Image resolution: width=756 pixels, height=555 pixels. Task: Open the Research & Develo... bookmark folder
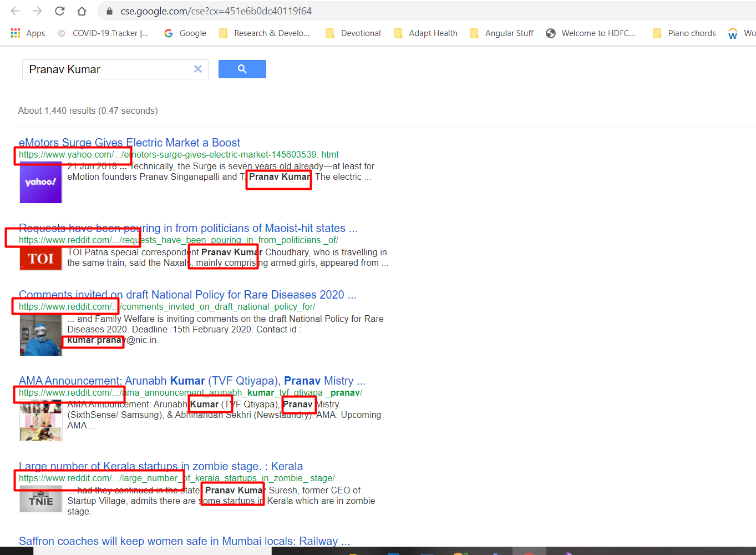pyautogui.click(x=265, y=33)
